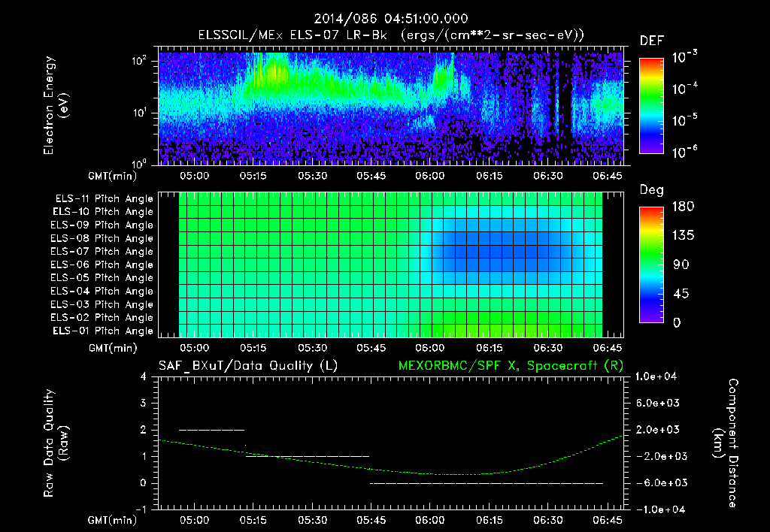Click the 0 degree colorbar tick label

pos(677,323)
